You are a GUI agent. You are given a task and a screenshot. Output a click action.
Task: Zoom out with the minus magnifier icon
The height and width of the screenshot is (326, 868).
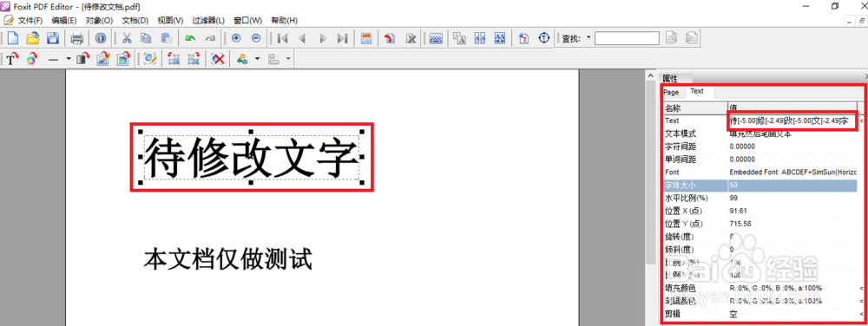[x=256, y=38]
